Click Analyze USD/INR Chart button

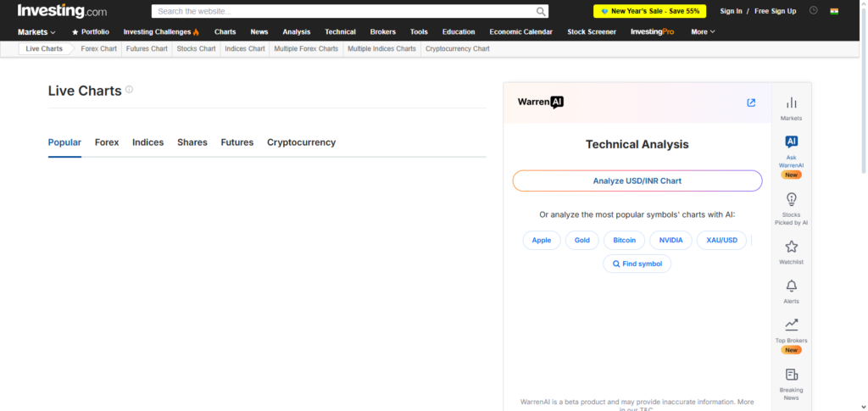click(637, 181)
